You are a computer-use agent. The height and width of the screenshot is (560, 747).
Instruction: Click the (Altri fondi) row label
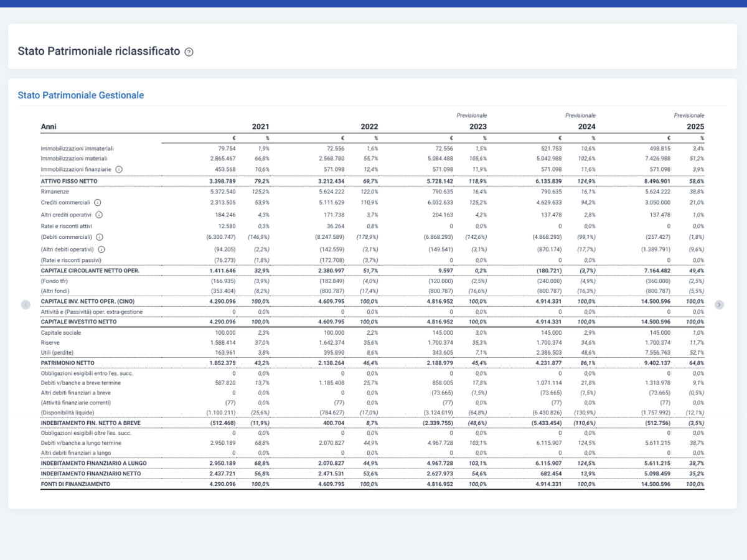[55, 291]
